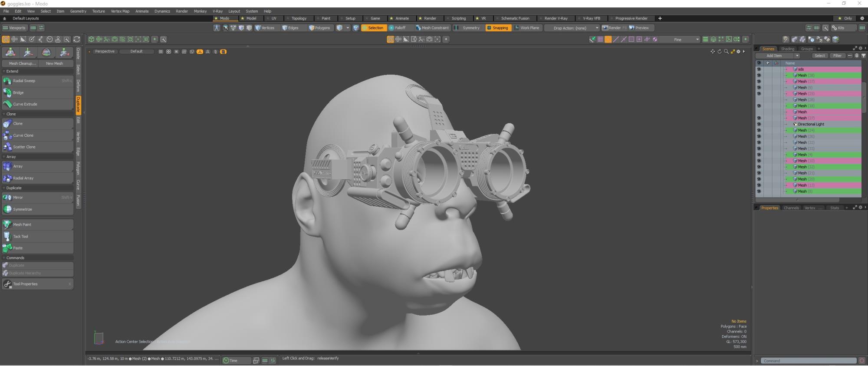Pick the Curve Clone tool
Image resolution: width=868 pixels, height=366 pixels.
pyautogui.click(x=37, y=135)
